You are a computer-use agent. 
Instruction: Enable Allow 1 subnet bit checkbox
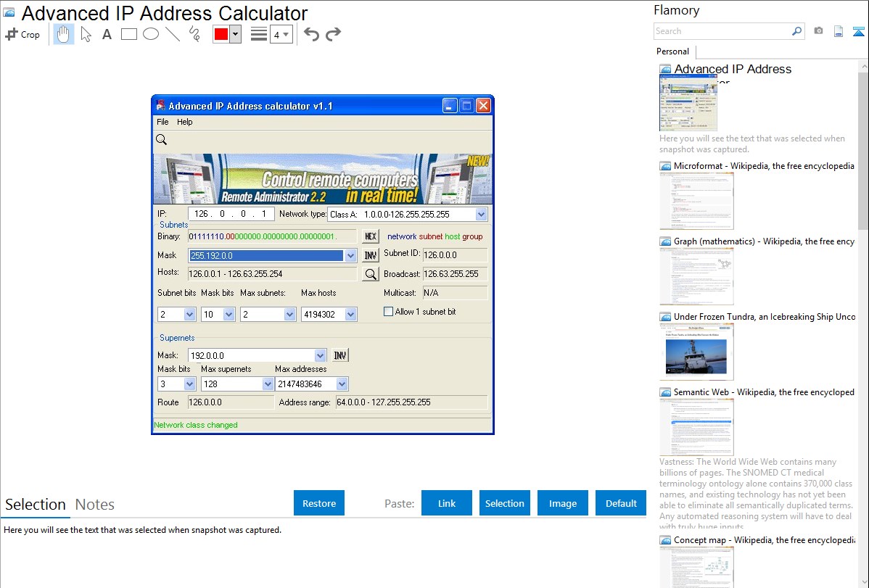(389, 312)
